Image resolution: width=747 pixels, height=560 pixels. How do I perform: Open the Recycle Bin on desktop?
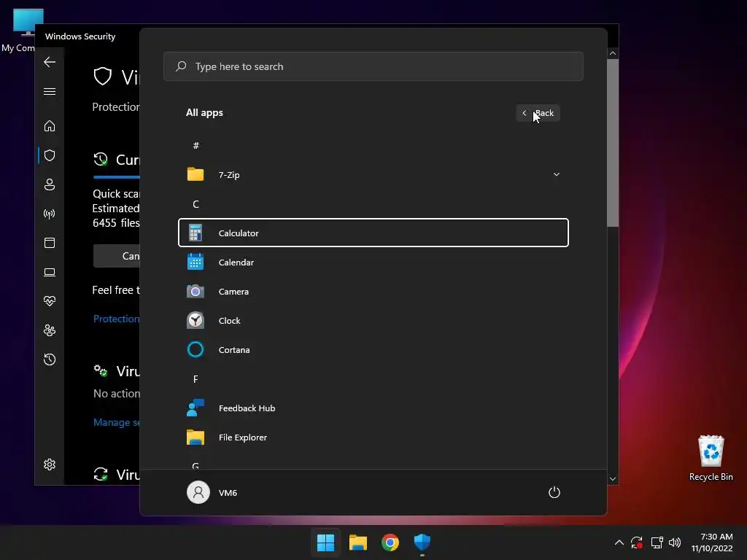click(x=711, y=458)
